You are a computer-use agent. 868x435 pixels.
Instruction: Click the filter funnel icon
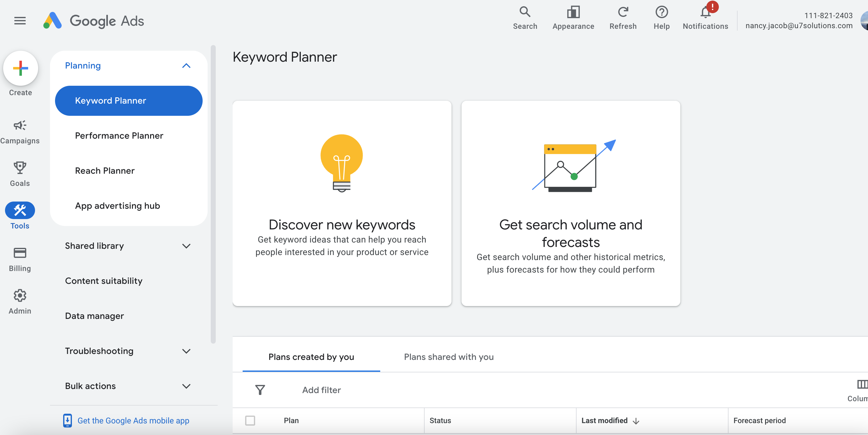pyautogui.click(x=260, y=390)
